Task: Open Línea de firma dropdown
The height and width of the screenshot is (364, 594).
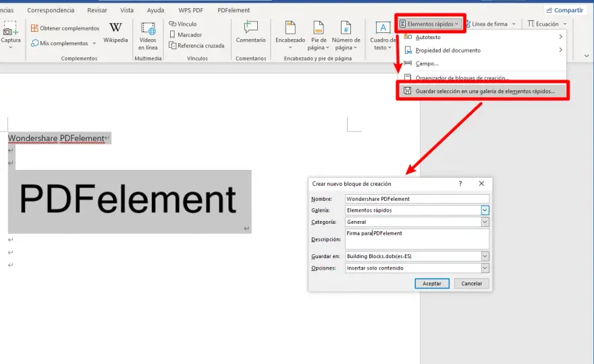Action: pyautogui.click(x=490, y=24)
